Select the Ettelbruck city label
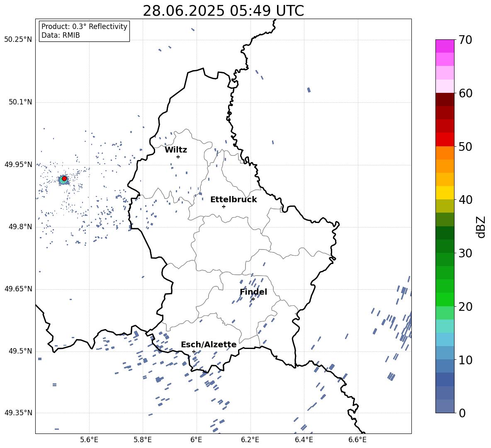491x448 pixels. (233, 200)
